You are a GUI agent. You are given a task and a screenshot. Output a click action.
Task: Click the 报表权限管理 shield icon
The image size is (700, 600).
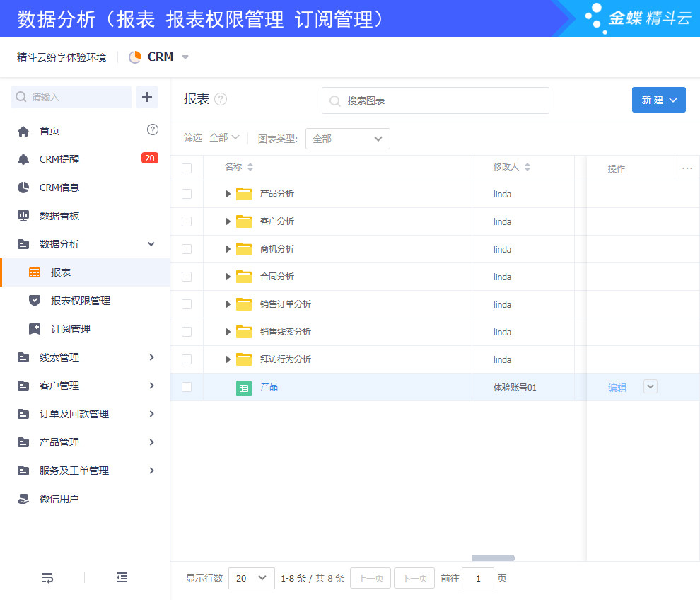[x=35, y=301]
